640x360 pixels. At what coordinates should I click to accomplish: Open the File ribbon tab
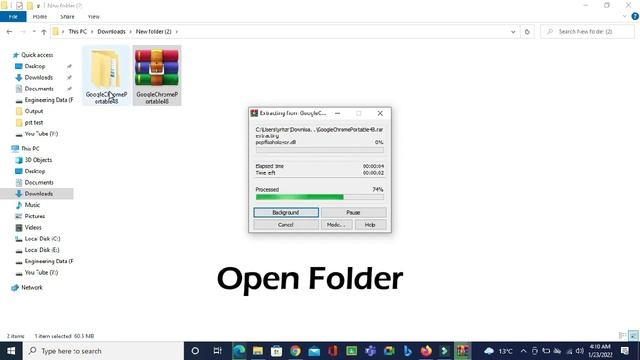[x=13, y=17]
